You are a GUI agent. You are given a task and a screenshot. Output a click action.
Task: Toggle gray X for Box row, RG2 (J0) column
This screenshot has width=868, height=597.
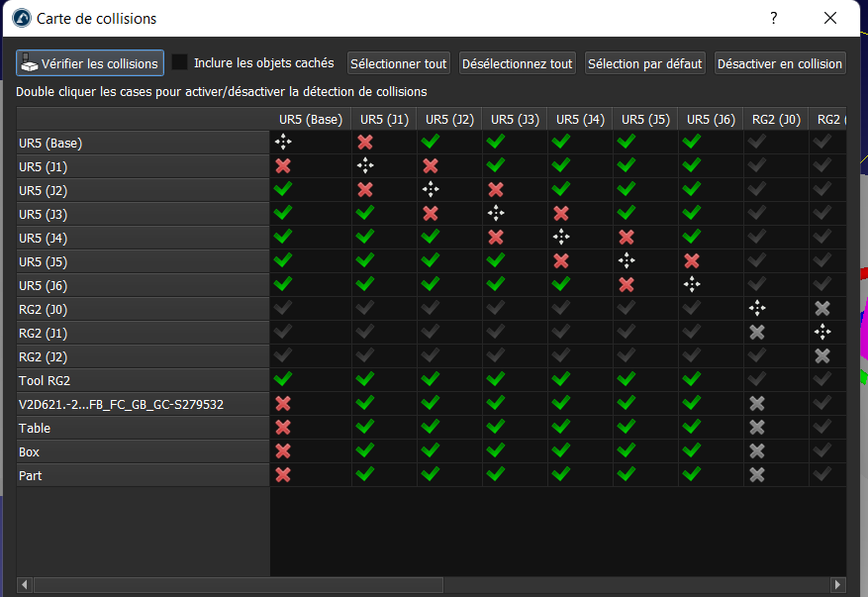tap(757, 451)
